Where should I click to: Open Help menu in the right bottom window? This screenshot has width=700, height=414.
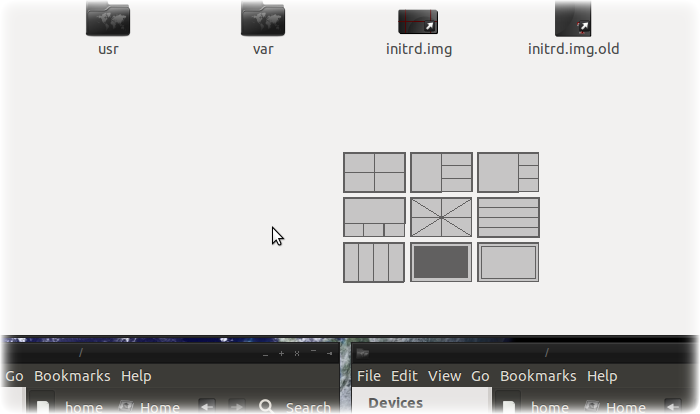pos(602,376)
